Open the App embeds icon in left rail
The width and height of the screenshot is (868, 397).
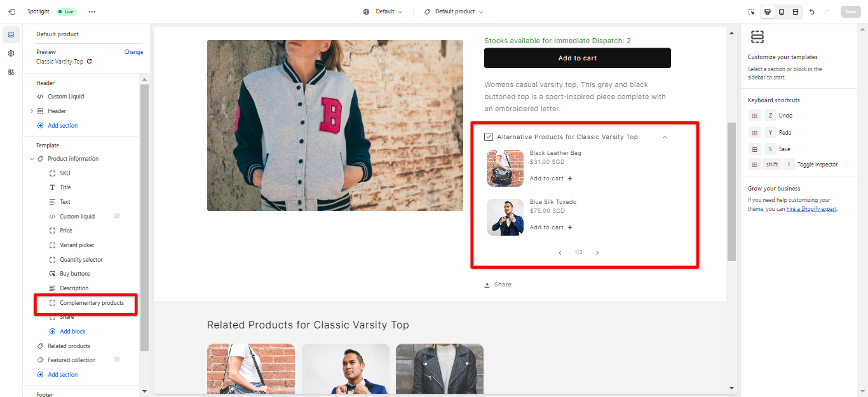point(11,72)
